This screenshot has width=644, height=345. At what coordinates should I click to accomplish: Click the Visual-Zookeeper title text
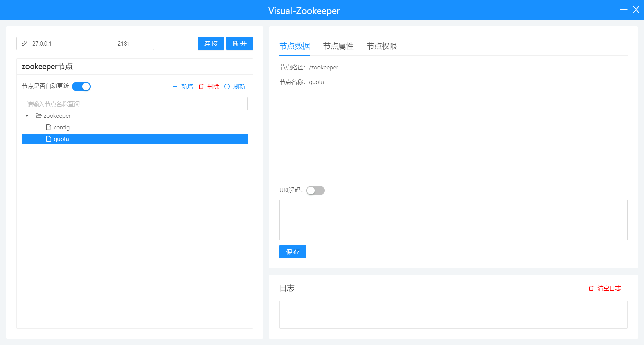[304, 11]
